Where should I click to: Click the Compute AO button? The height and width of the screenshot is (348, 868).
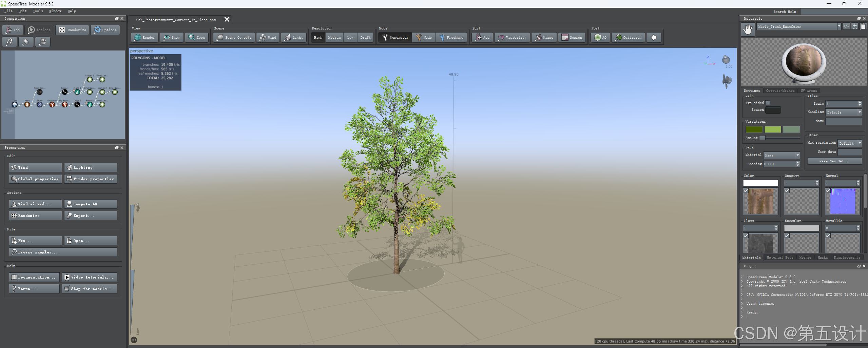pos(91,204)
